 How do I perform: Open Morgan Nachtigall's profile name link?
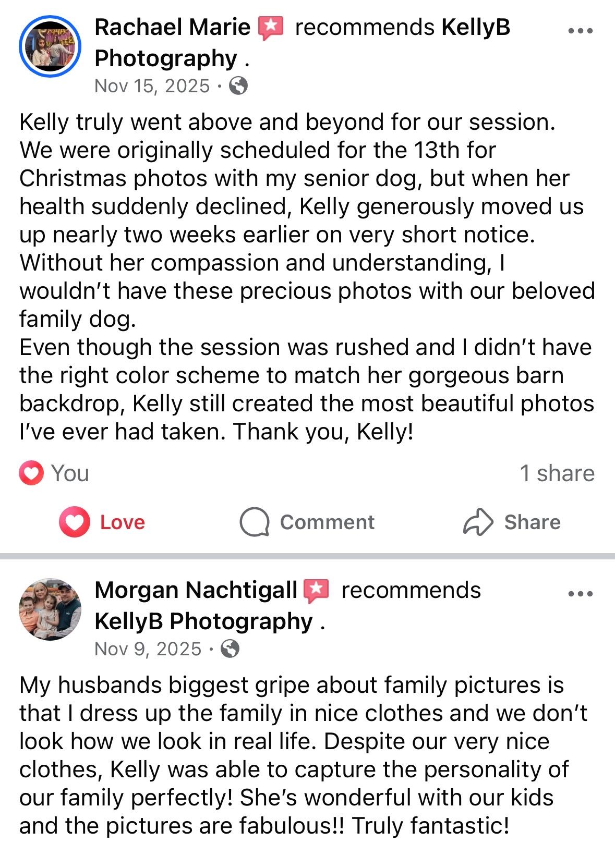[196, 591]
